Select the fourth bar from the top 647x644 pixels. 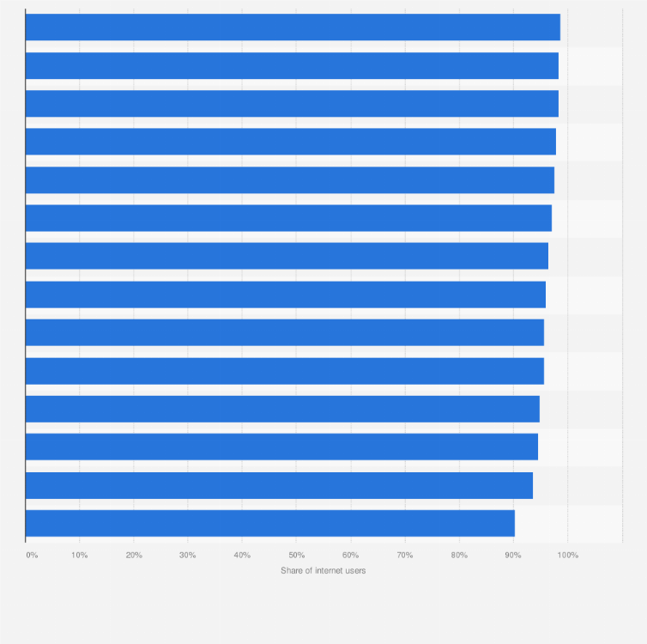point(290,142)
